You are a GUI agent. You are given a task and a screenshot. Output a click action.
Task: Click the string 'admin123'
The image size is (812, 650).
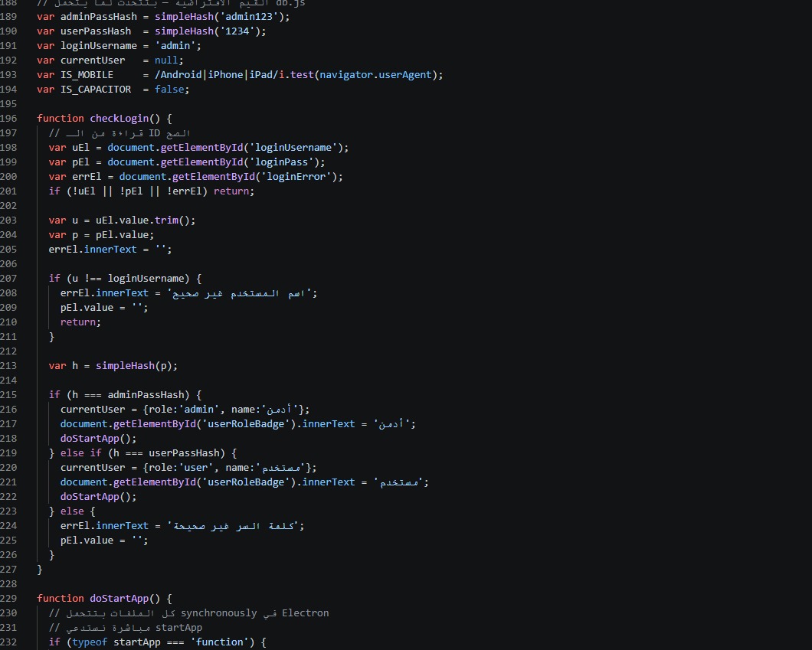click(x=249, y=17)
